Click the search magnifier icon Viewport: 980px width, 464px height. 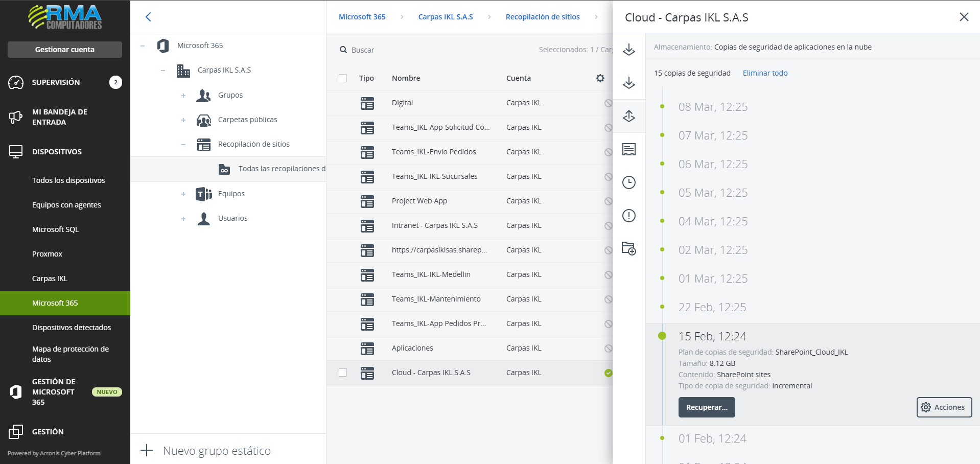(343, 50)
